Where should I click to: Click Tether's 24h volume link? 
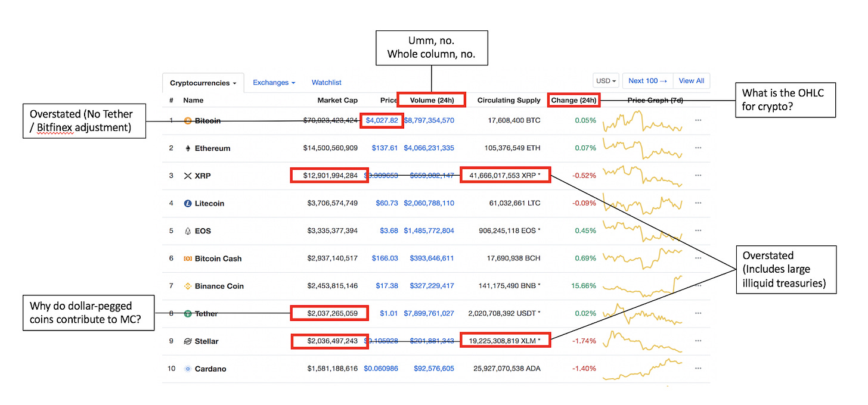429,313
